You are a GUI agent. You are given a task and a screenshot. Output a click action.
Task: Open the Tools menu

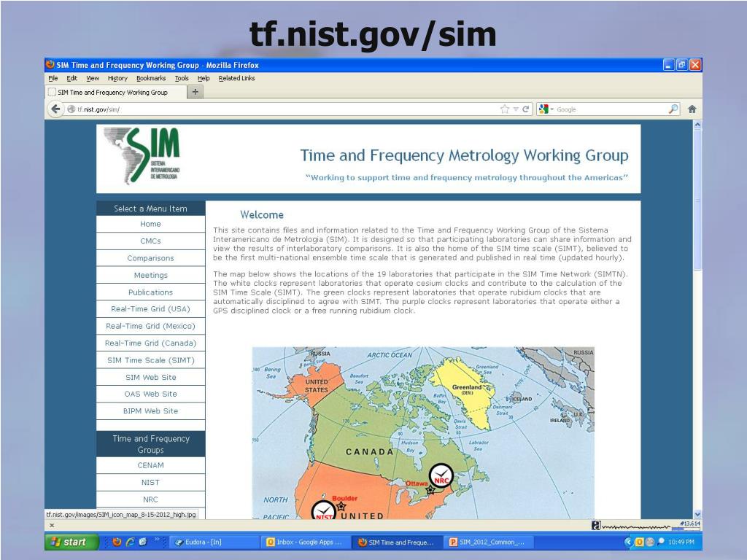coord(182,78)
